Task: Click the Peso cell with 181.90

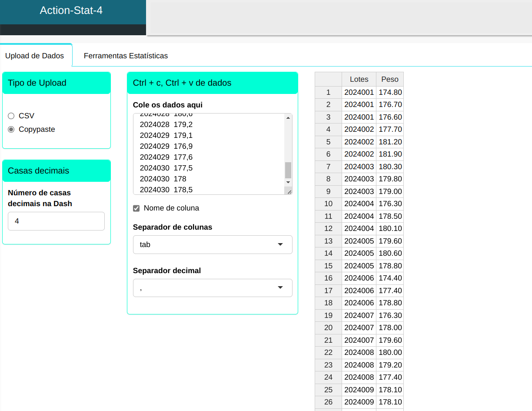Action: (390, 154)
